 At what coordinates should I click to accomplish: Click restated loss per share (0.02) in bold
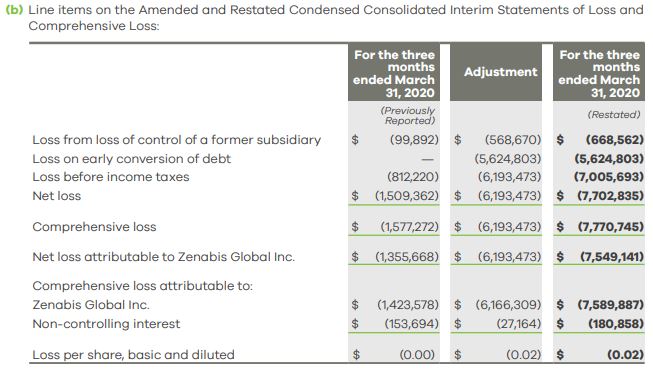click(625, 355)
